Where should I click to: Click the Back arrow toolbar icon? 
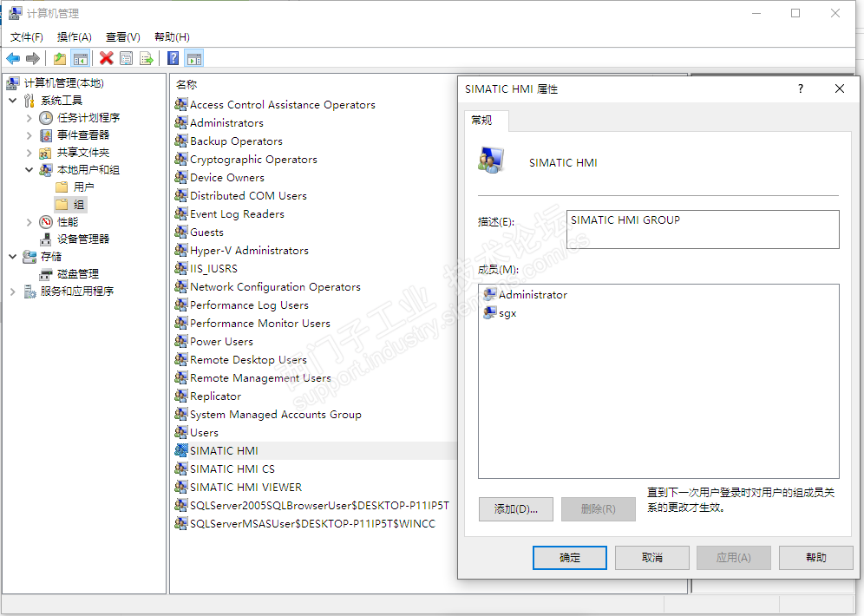click(13, 58)
